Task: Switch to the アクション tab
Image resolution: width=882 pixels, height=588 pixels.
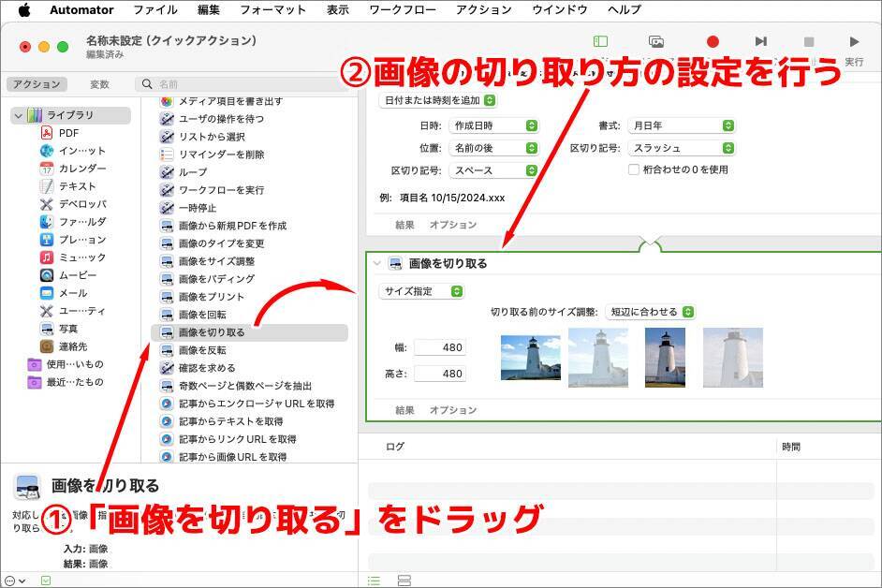Action: coord(37,84)
